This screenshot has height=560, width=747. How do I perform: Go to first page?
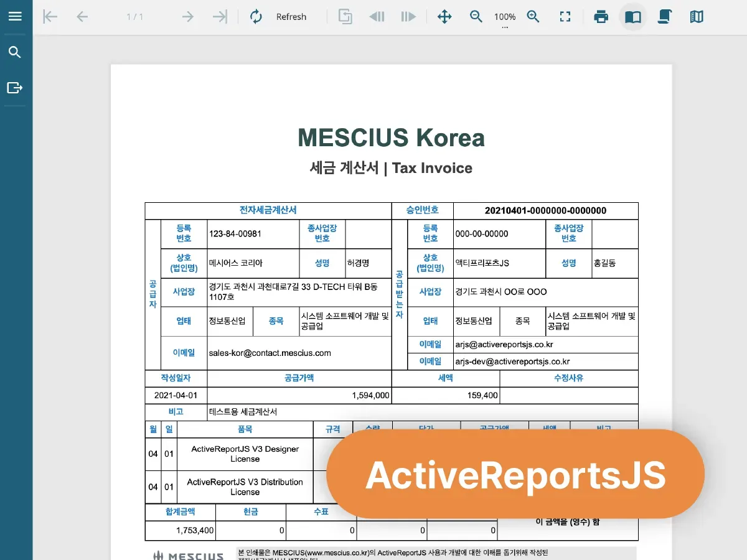(50, 17)
